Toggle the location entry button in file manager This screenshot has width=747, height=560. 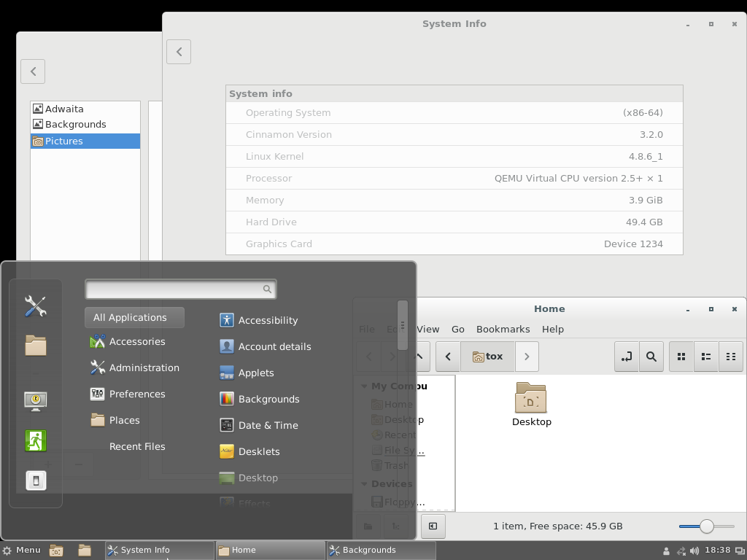click(626, 357)
